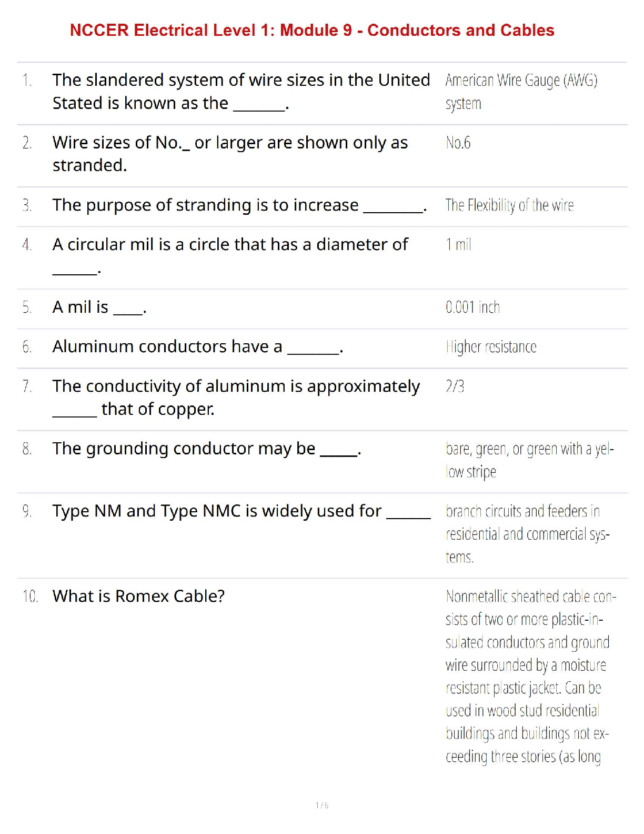Click the circular mil diameter question
Viewport: 644px width, 834px height.
tap(230, 245)
